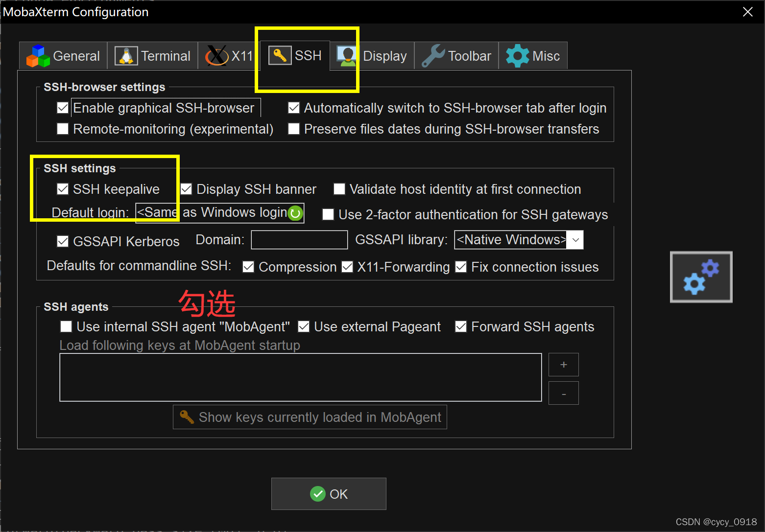Disable SSH keepalive
The image size is (765, 532).
pos(63,189)
